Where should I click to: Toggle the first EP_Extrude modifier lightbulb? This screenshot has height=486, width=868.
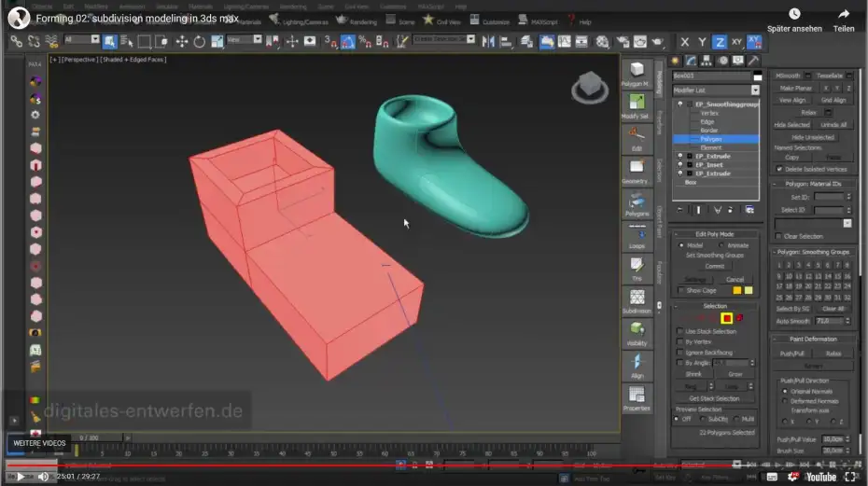click(680, 156)
